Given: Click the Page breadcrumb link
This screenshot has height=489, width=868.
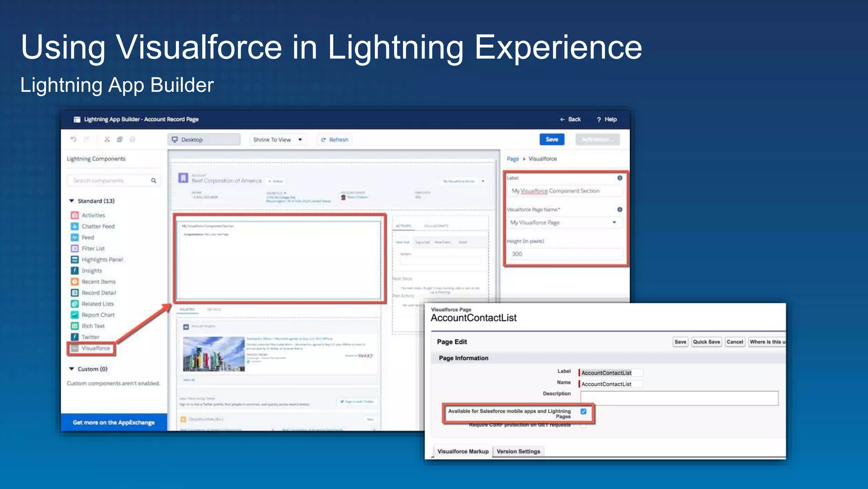Looking at the screenshot, I should click(x=513, y=159).
